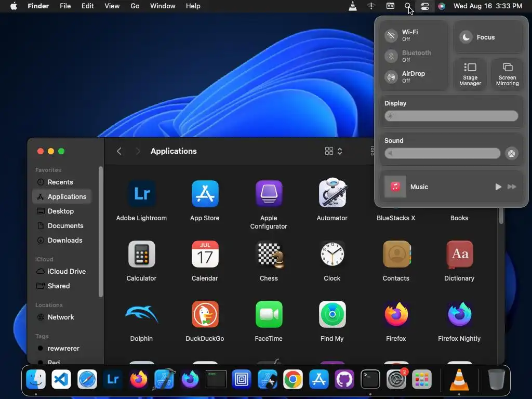
Task: Select the FaceTime app icon
Action: pos(269,314)
